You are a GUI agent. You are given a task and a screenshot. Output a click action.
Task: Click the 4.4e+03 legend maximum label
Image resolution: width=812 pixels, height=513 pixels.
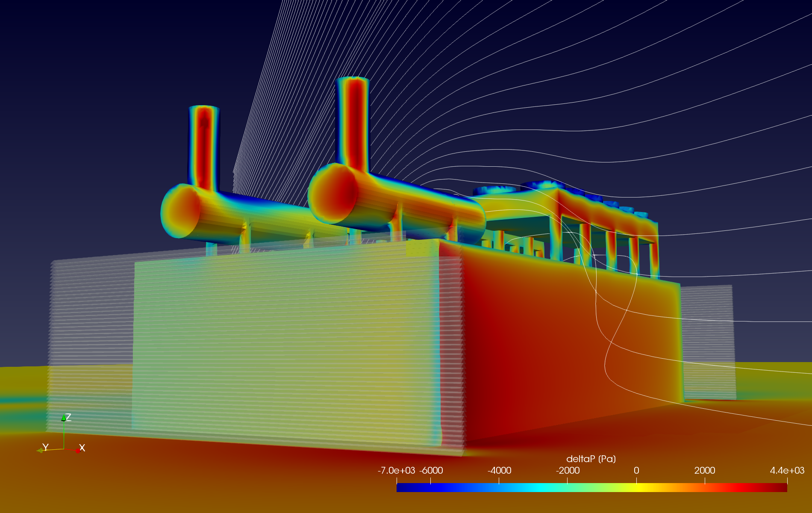(x=787, y=471)
